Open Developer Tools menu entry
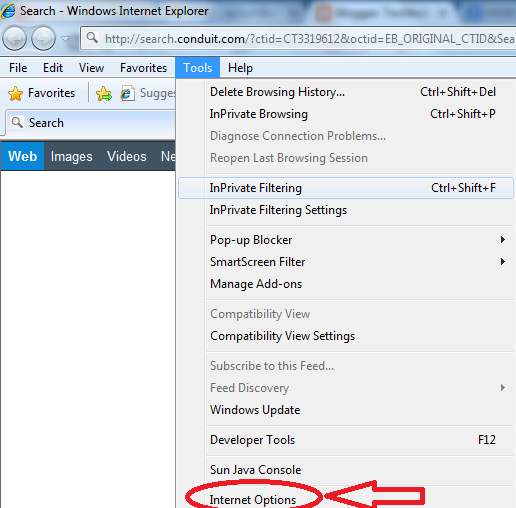Image resolution: width=516 pixels, height=508 pixels. point(346,440)
